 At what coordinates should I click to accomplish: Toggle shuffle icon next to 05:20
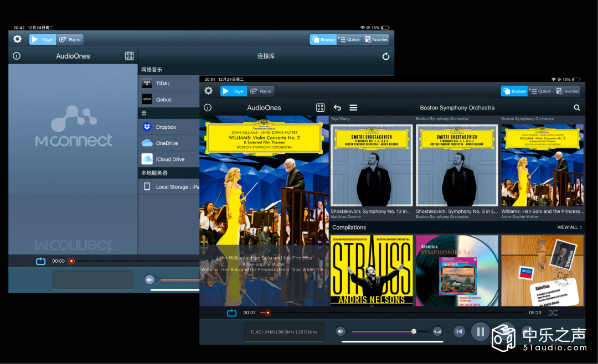[553, 313]
